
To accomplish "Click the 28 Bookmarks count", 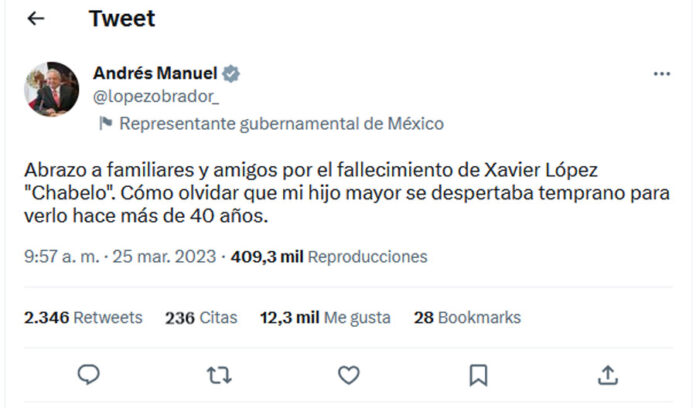I will tap(467, 317).
